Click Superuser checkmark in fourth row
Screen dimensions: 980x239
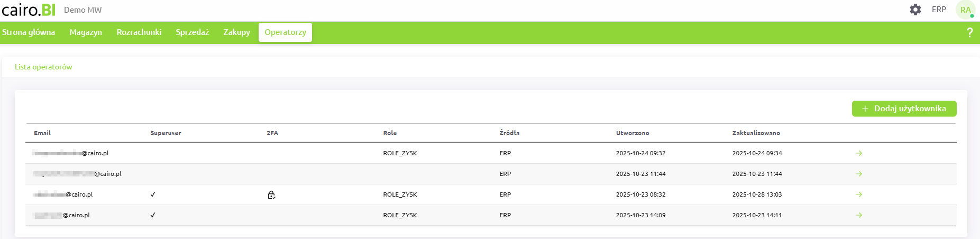[x=153, y=215]
